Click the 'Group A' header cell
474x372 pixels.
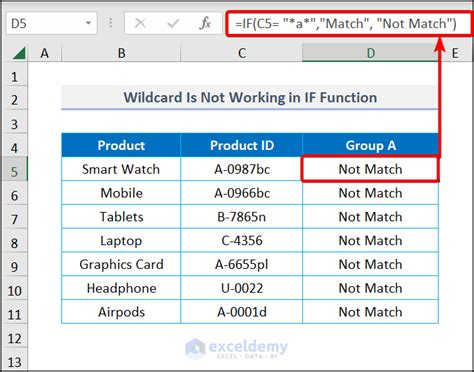tap(370, 145)
